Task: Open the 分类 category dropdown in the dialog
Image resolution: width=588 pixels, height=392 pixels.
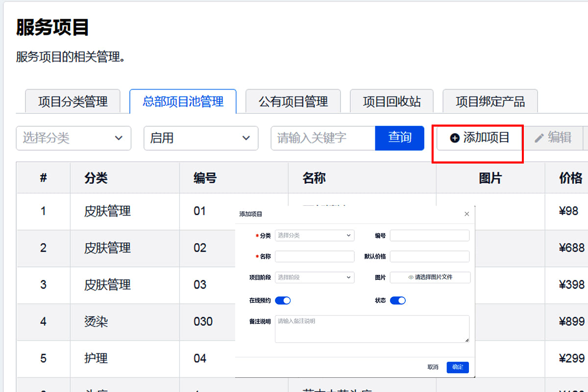Action: (x=315, y=235)
